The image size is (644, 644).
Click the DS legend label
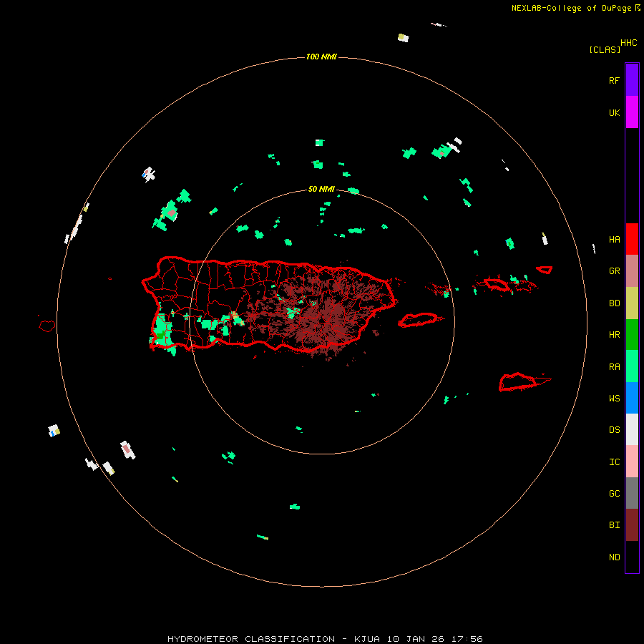(x=614, y=430)
